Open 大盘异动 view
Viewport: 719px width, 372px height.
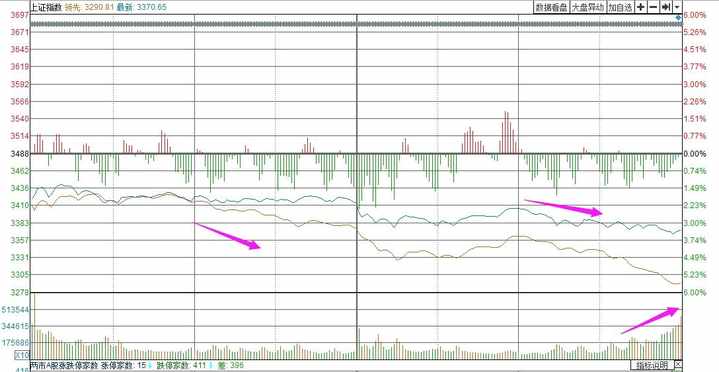point(588,7)
